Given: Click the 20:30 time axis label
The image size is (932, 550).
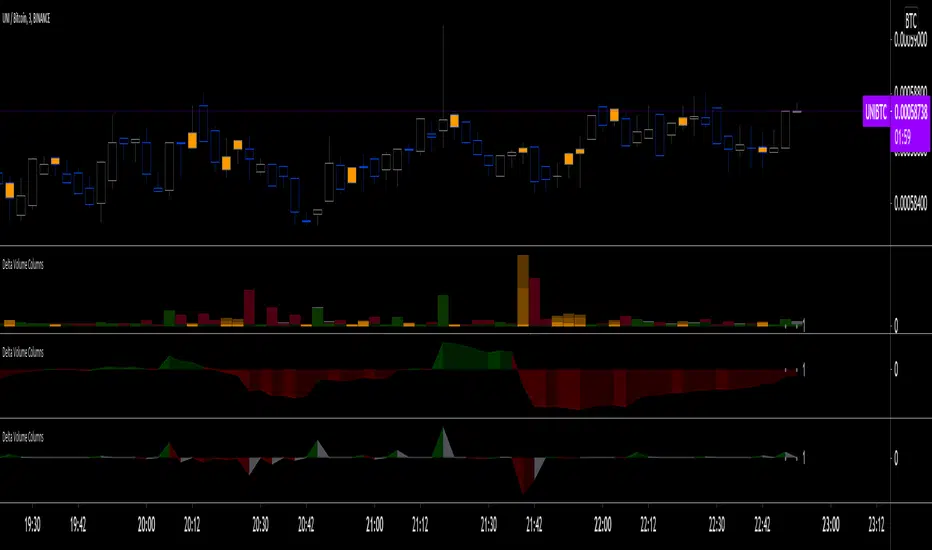Looking at the screenshot, I should (x=260, y=524).
